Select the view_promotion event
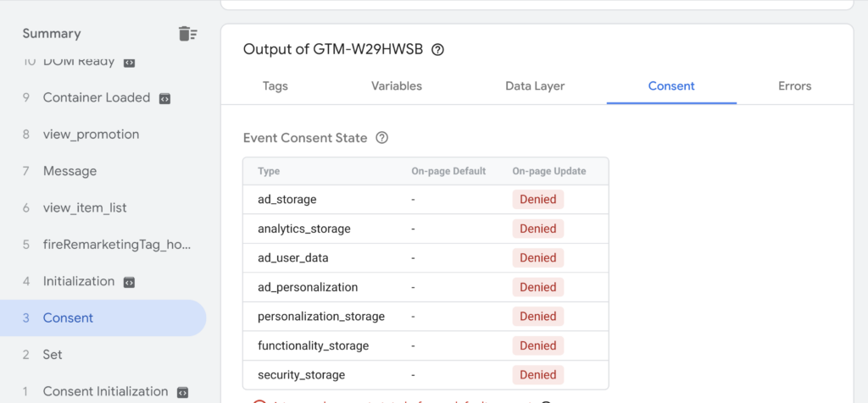Screen dimensions: 868x403 click(91, 135)
